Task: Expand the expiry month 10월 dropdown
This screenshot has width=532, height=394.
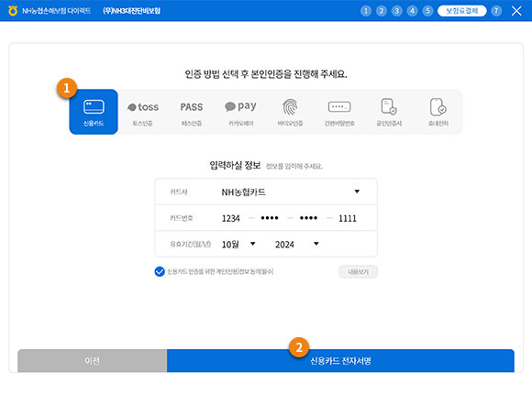Action: [238, 244]
